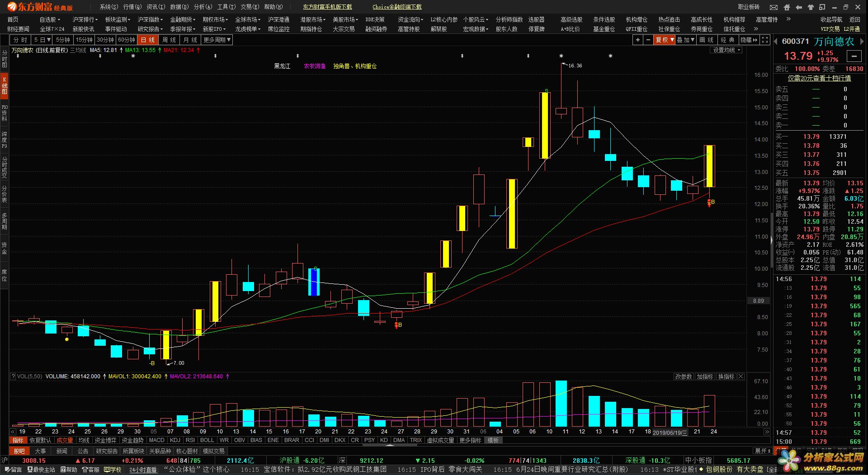Zoom in chart with plus button
This screenshot has height=475, width=868.
637,40
